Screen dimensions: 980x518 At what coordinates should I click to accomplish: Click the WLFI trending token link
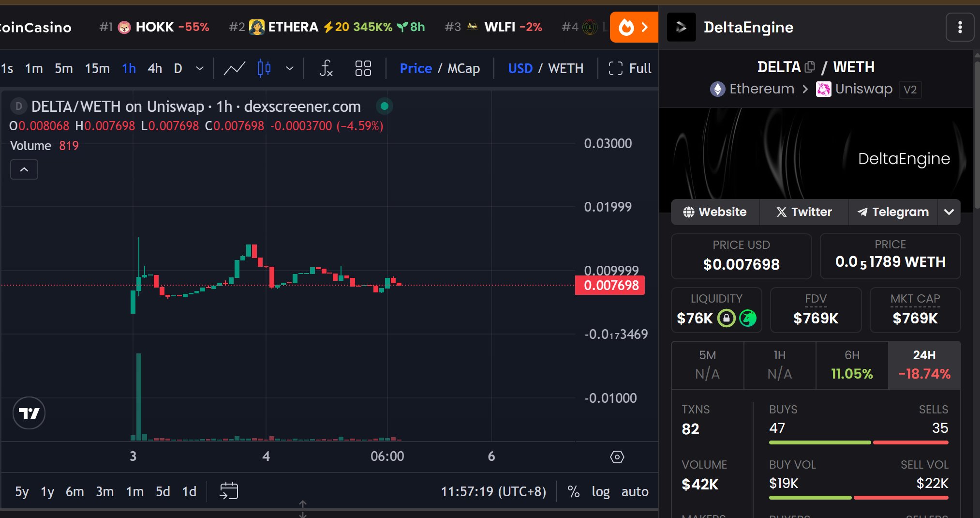[x=493, y=27]
